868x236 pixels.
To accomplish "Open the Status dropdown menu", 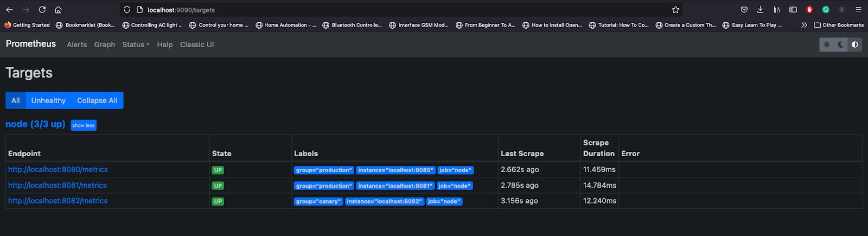I will tap(136, 44).
